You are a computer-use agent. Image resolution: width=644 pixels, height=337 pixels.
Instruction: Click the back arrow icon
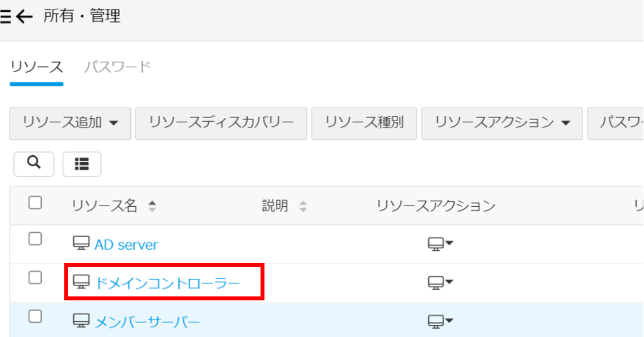[x=24, y=17]
